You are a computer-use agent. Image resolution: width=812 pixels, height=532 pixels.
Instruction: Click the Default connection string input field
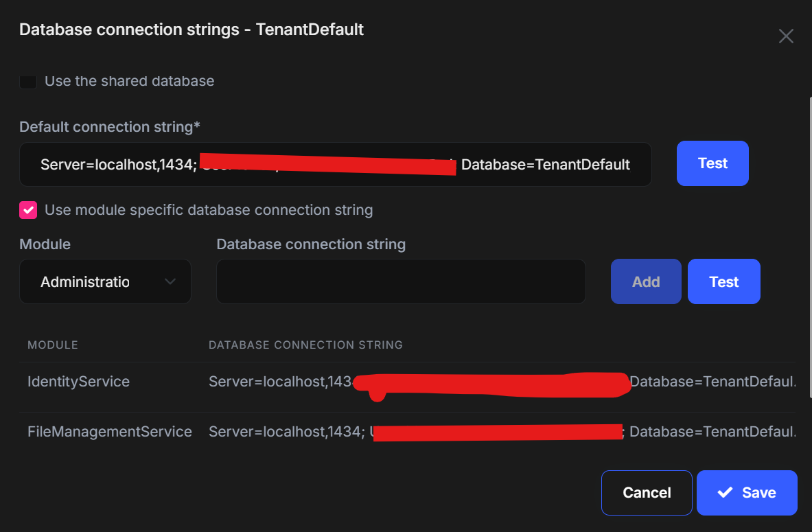[x=335, y=164]
